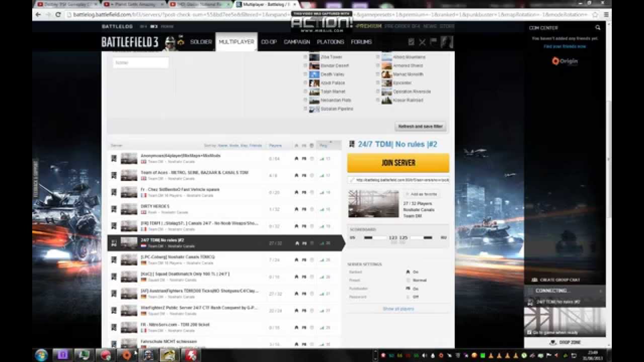Image resolution: width=644 pixels, height=362 pixels.
Task: Click the Com Center search magnifier icon
Action: pos(598,28)
